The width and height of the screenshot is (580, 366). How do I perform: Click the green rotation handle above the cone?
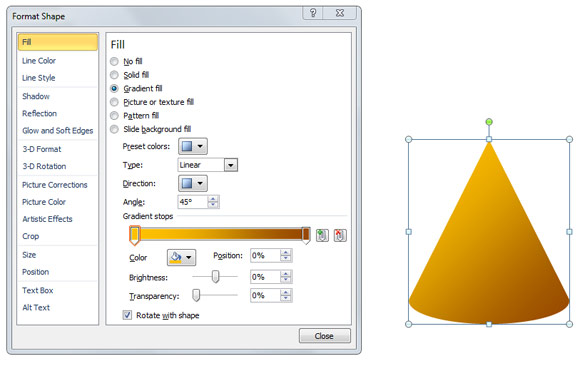pyautogui.click(x=489, y=122)
